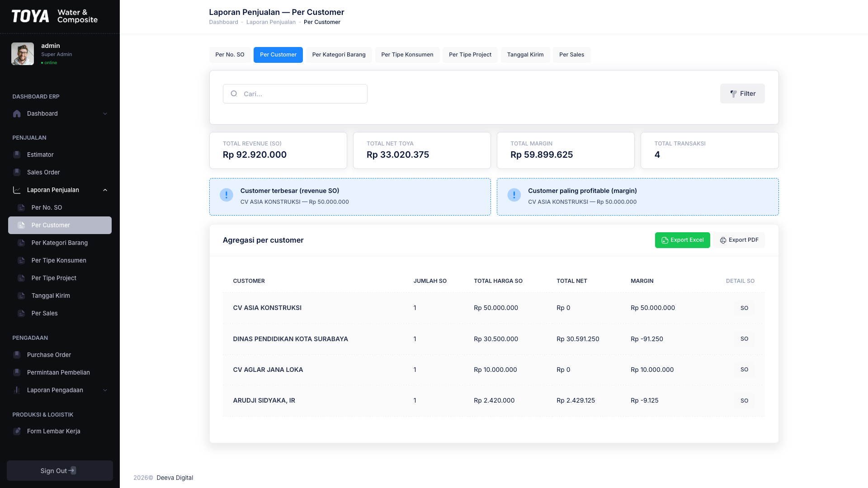
Task: Switch to the Tanggal Kirim tab
Action: pos(525,55)
